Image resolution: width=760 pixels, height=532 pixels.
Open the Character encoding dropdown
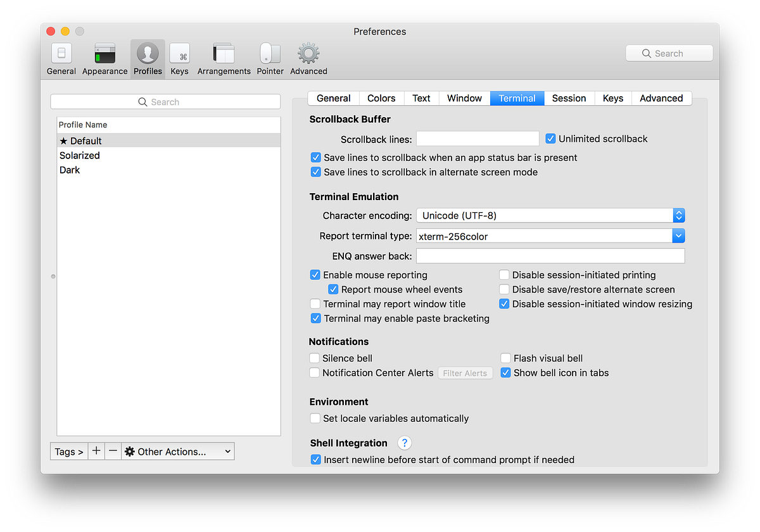click(x=678, y=215)
